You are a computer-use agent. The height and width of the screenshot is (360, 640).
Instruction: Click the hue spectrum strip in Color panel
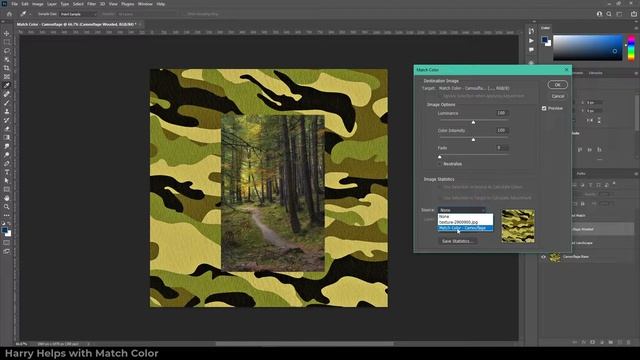point(631,48)
